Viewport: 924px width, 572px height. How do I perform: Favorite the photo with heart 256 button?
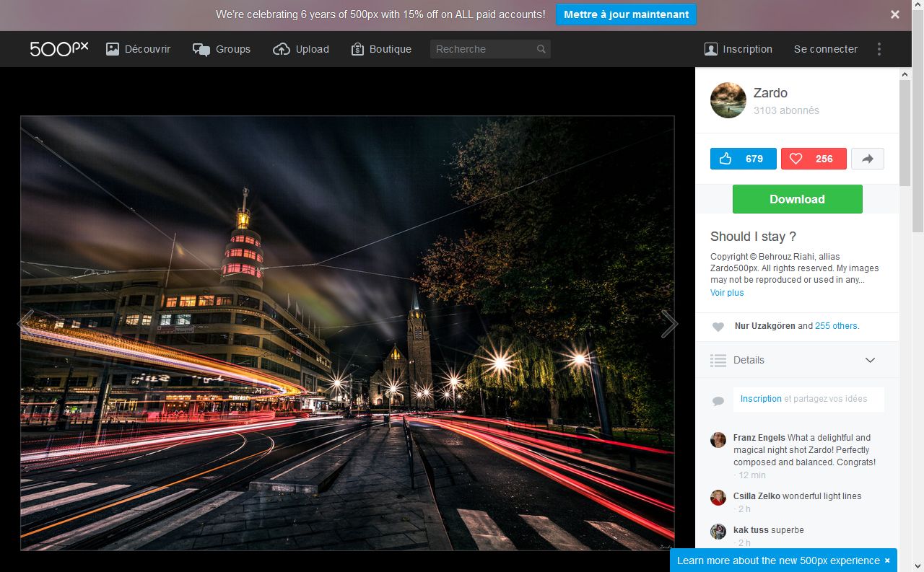813,159
